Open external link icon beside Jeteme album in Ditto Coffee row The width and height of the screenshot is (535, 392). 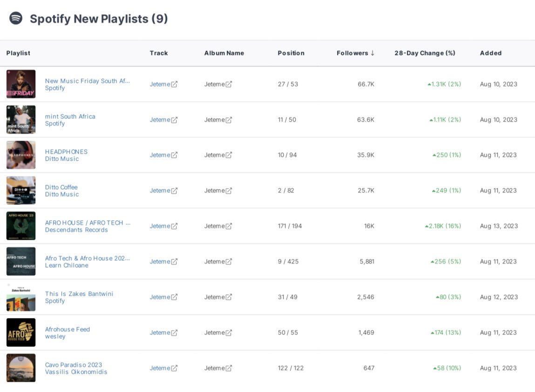click(x=229, y=190)
